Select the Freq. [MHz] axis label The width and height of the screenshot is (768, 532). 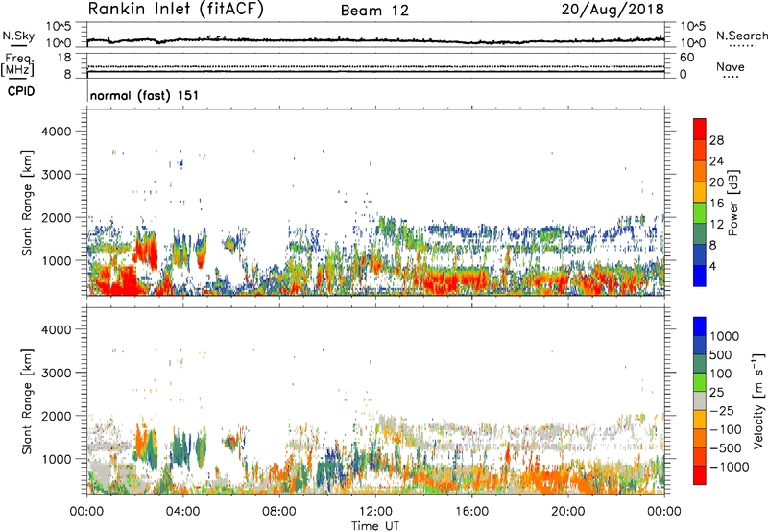(17, 64)
